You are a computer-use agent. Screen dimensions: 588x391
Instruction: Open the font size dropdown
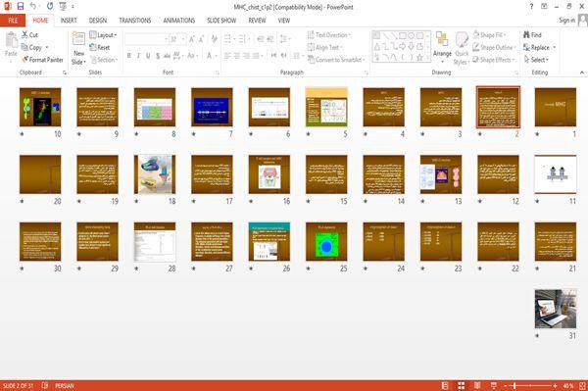(183, 39)
